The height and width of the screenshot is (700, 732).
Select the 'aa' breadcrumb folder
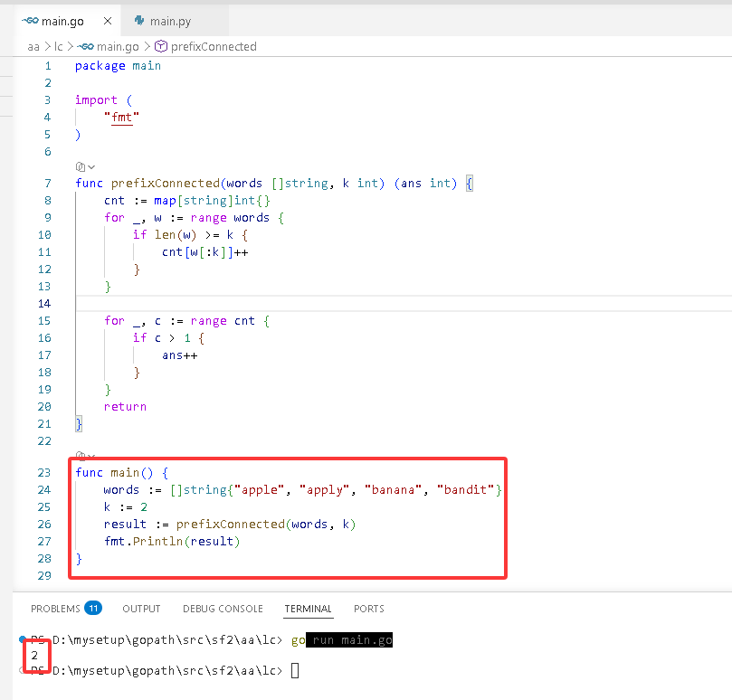(33, 47)
